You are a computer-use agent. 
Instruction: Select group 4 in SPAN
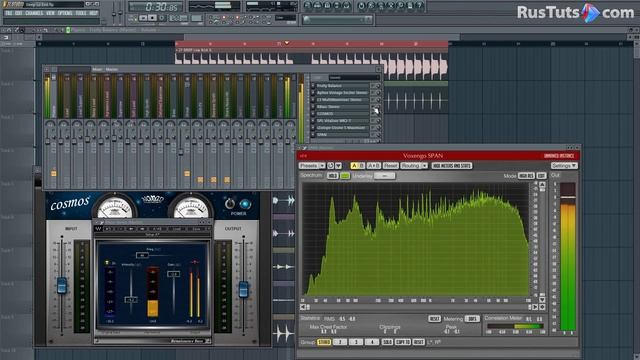(372, 342)
